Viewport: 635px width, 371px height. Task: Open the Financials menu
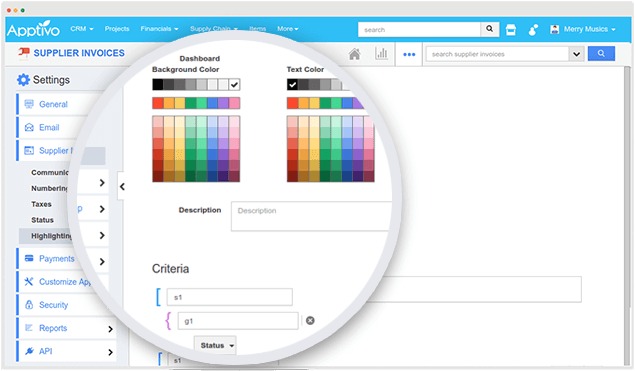(x=159, y=29)
